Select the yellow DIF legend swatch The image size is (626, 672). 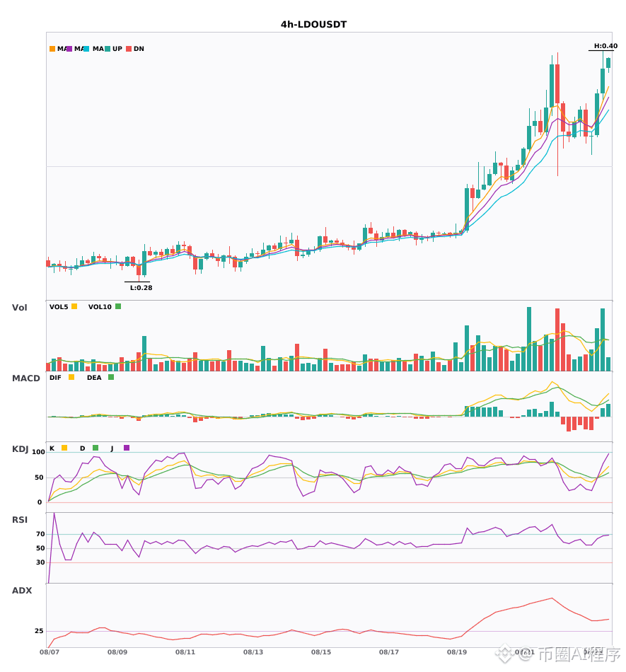tap(71, 377)
